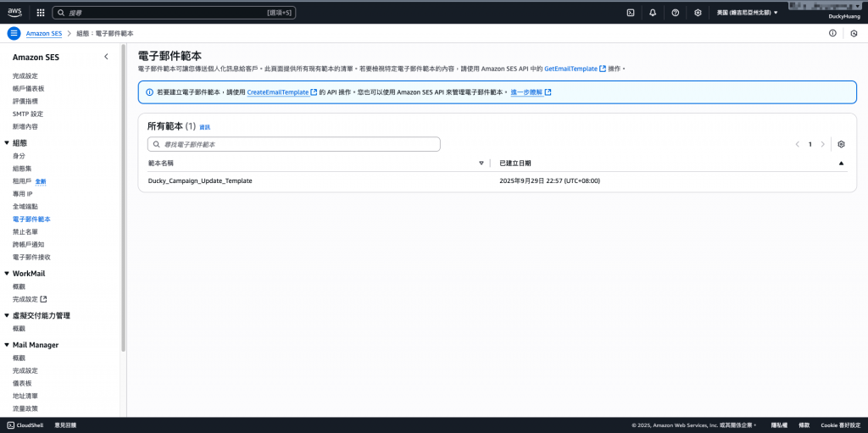Open 條款 link in footer
Image resolution: width=868 pixels, height=433 pixels.
click(x=804, y=425)
